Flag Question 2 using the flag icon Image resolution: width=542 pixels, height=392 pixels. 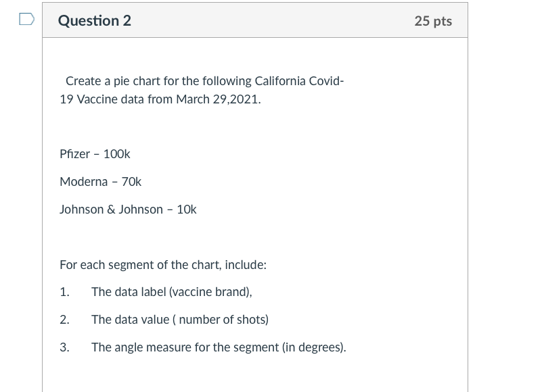[25, 21]
